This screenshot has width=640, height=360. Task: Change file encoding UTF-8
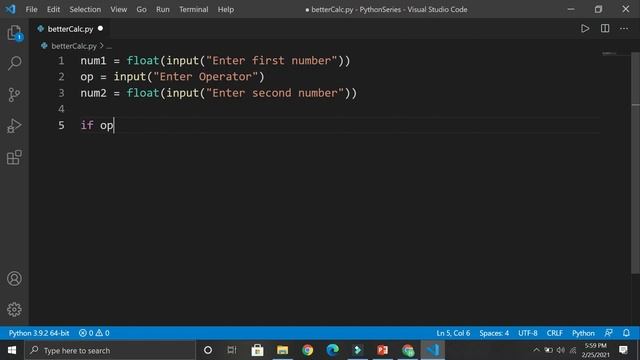528,333
